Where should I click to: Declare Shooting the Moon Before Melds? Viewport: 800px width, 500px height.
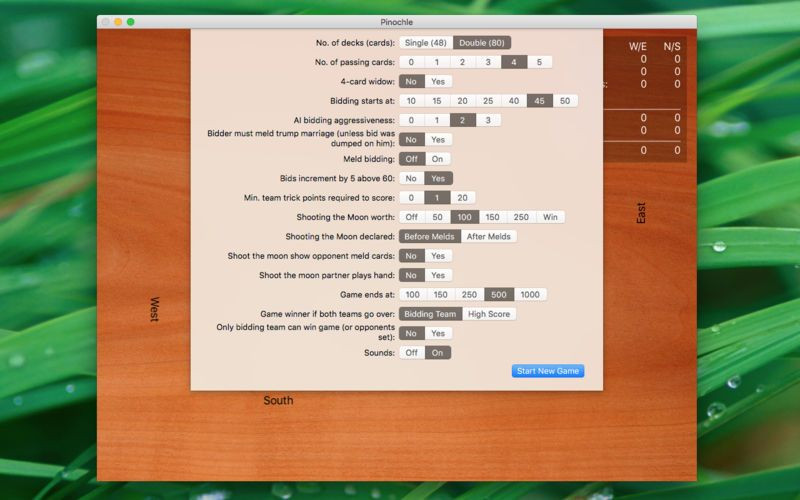point(429,237)
